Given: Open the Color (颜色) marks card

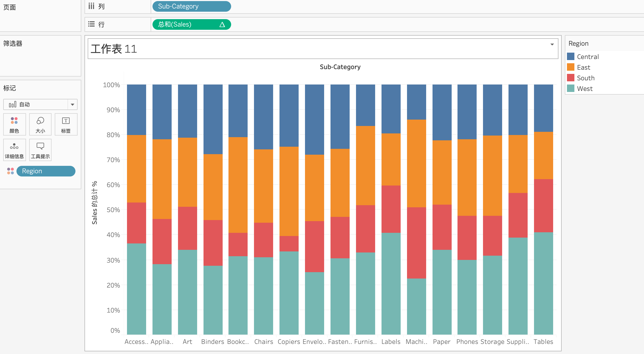Looking at the screenshot, I should (x=14, y=124).
